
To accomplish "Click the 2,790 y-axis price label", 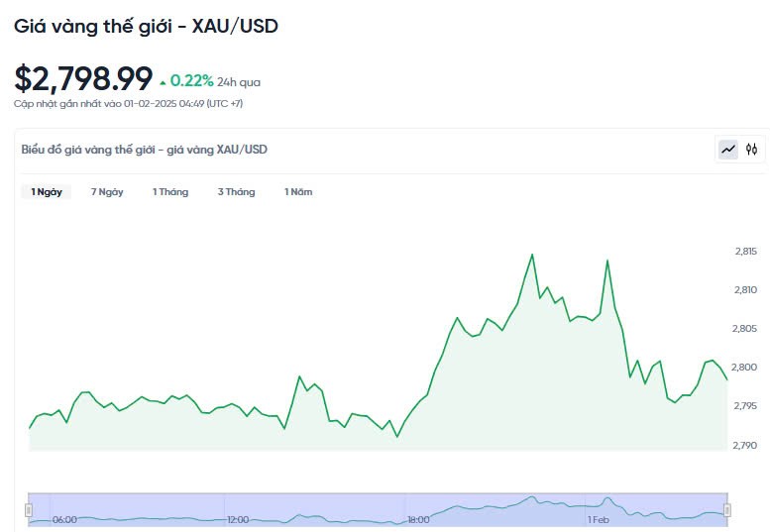I will point(743,445).
